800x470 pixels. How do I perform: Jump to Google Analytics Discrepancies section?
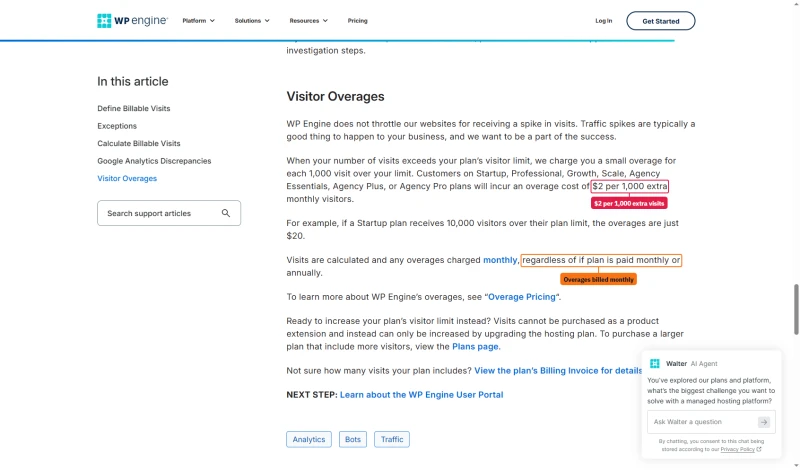coord(154,161)
